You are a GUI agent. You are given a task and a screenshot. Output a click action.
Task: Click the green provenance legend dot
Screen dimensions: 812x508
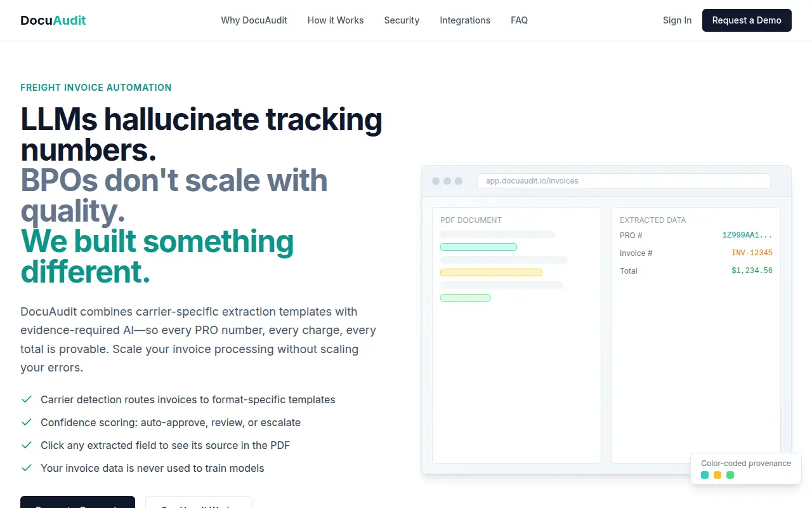point(730,475)
